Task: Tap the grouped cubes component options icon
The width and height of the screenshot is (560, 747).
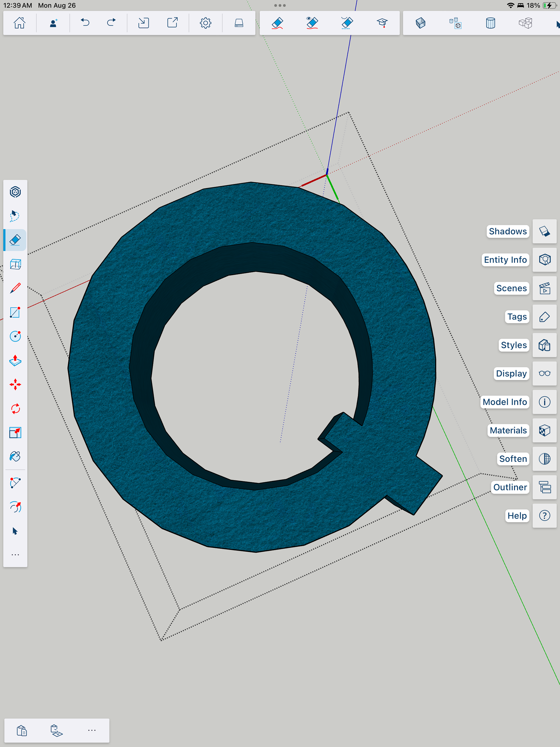Action: tap(455, 23)
